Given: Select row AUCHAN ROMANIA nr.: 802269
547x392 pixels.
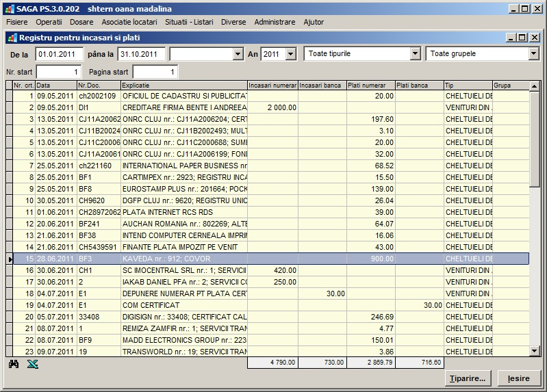Looking at the screenshot, I should click(x=271, y=224).
